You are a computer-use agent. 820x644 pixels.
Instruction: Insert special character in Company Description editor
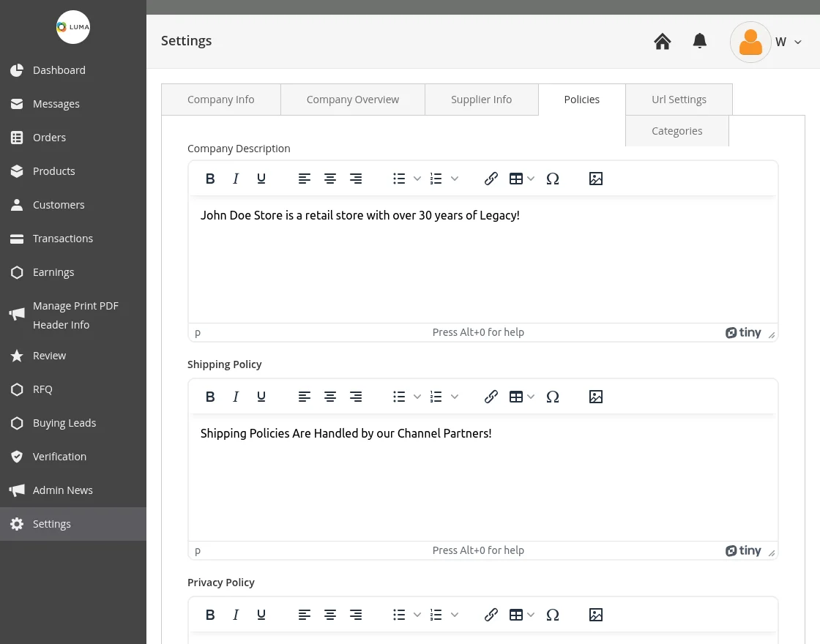click(553, 179)
